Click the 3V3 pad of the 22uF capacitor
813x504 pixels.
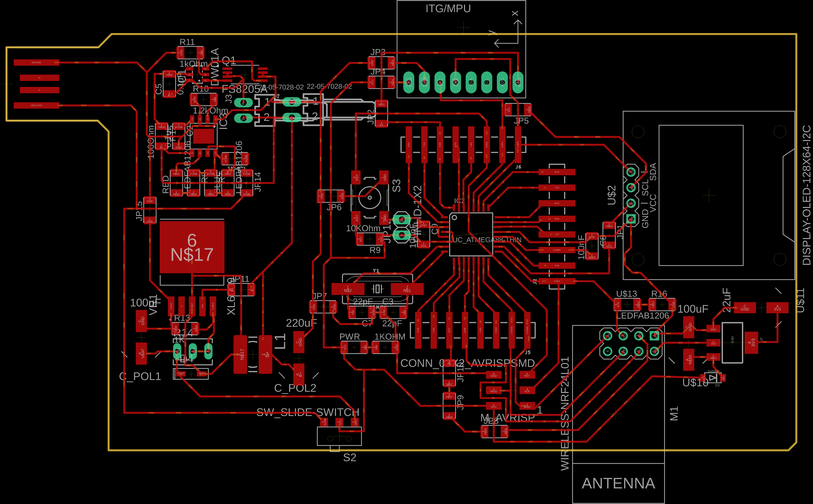[777, 308]
